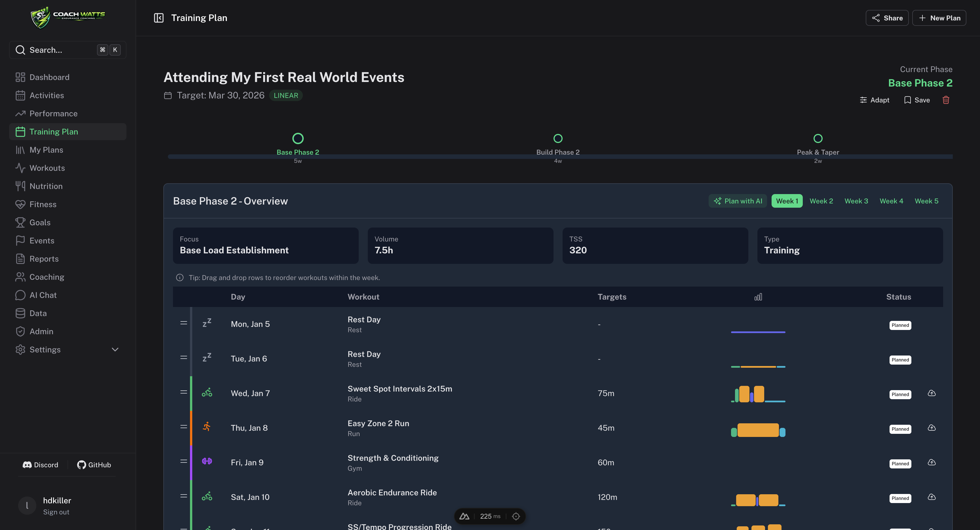Click the Adapt button

[x=875, y=100]
